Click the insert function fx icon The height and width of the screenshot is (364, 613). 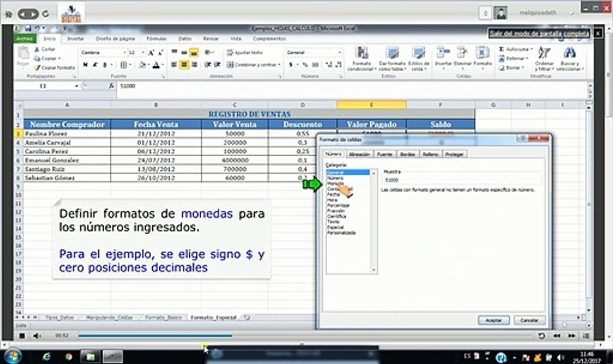[x=111, y=86]
